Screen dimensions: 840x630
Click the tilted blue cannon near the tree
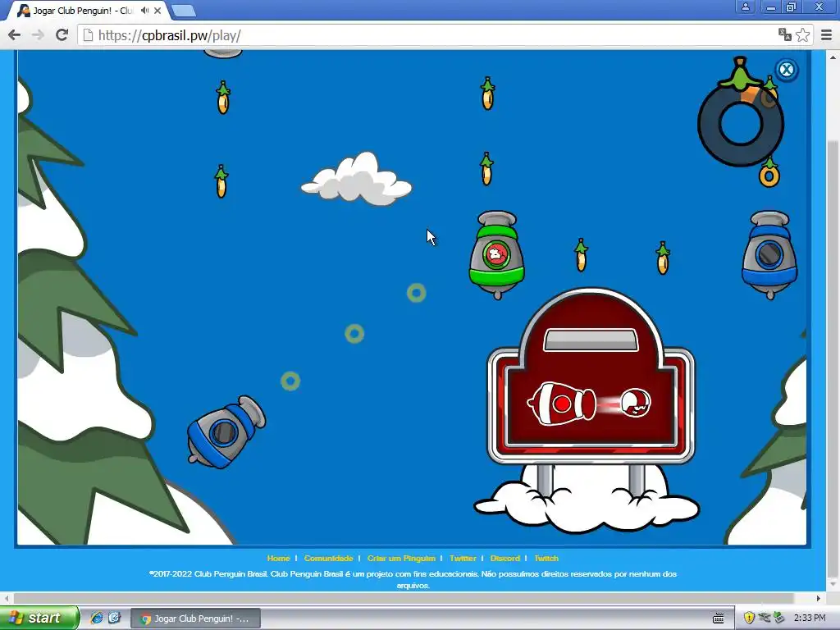pyautogui.click(x=226, y=432)
